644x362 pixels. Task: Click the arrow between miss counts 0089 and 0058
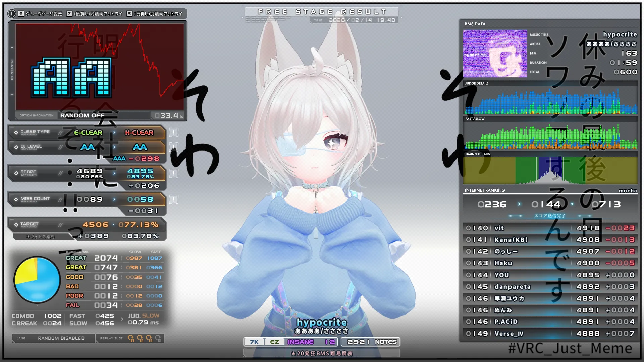[x=114, y=199]
